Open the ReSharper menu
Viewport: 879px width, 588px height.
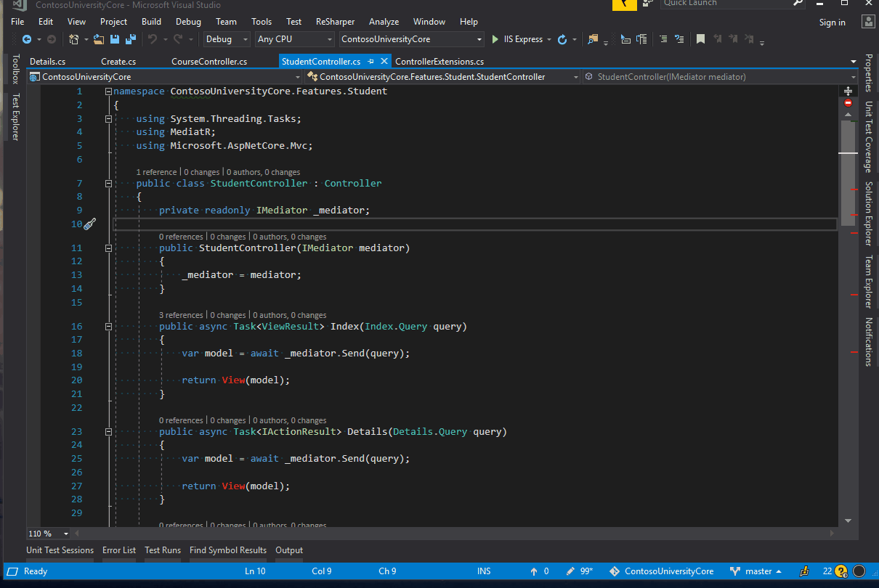tap(335, 22)
